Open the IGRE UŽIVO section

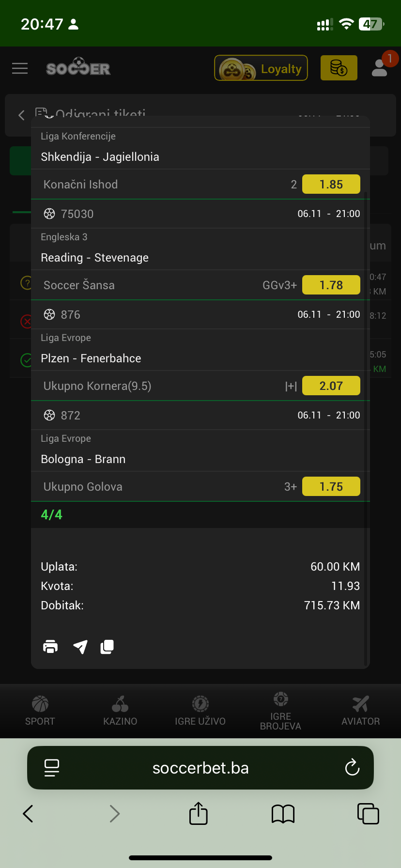[x=200, y=711]
